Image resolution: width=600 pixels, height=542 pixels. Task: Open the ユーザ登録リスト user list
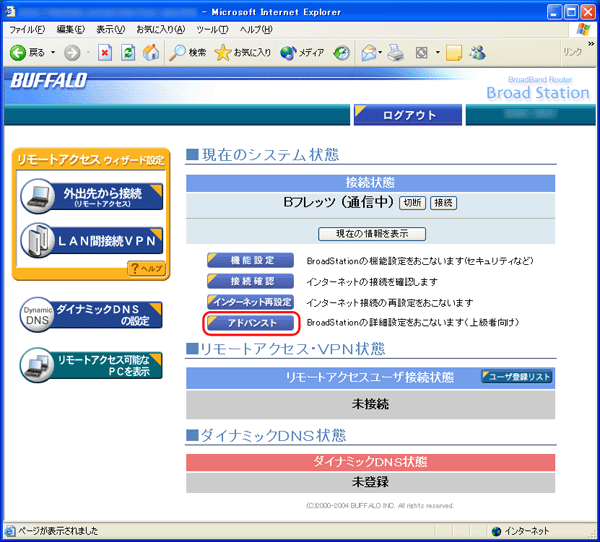tap(516, 377)
